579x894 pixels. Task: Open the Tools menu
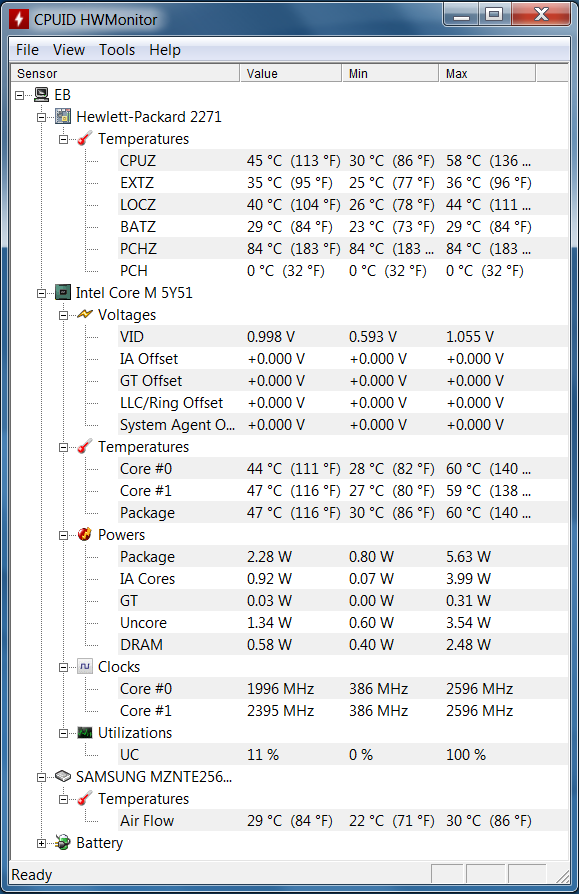(x=117, y=50)
